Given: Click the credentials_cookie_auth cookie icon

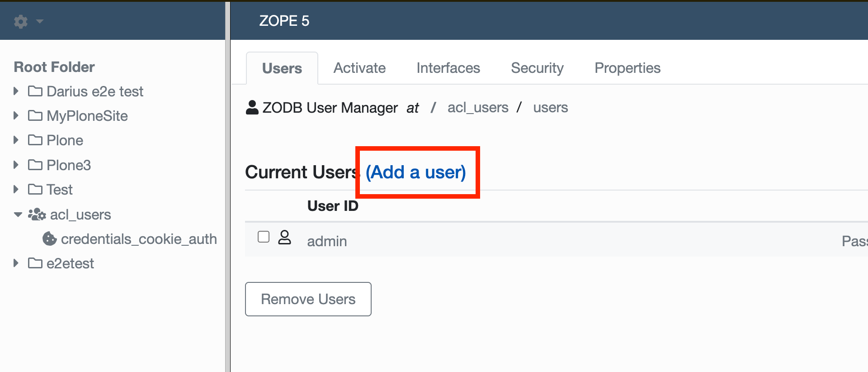Looking at the screenshot, I should (50, 238).
